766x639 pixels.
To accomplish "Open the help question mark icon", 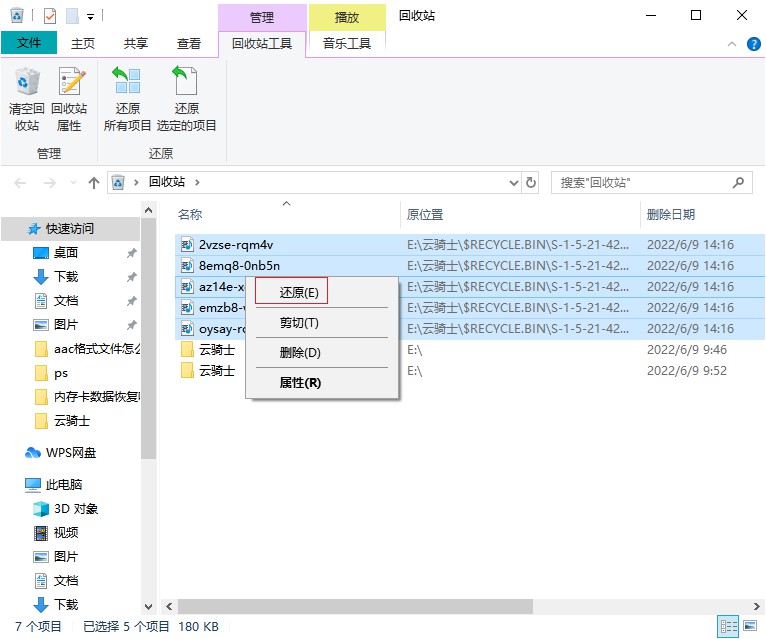I will click(x=753, y=44).
